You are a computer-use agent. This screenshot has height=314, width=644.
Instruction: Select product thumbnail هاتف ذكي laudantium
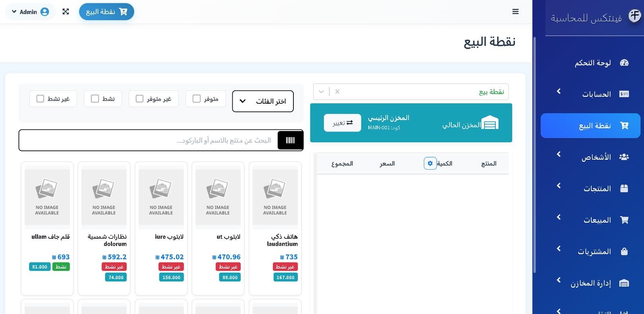[x=275, y=197]
